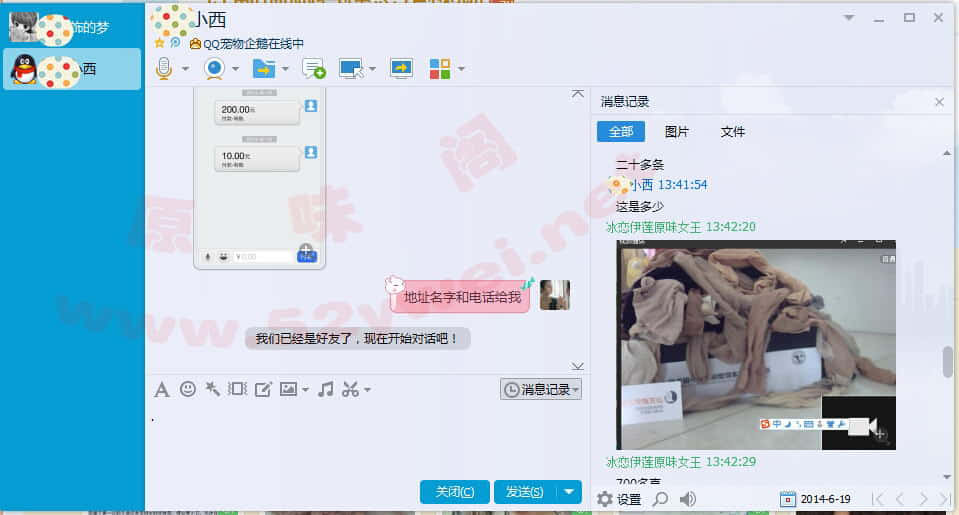Click the 关闭(C) close button
Image resolution: width=959 pixels, height=515 pixels.
tap(454, 491)
